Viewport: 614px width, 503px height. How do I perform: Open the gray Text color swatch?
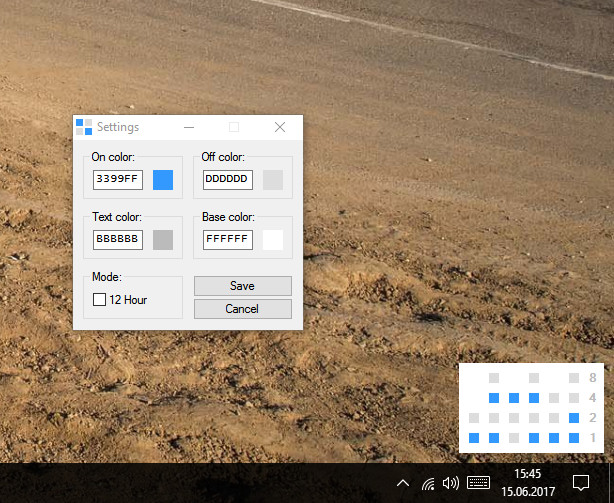tap(163, 240)
